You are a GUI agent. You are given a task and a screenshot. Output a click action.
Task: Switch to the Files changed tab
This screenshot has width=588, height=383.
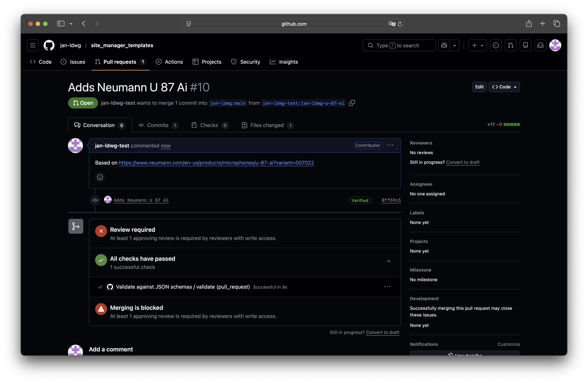coord(267,125)
